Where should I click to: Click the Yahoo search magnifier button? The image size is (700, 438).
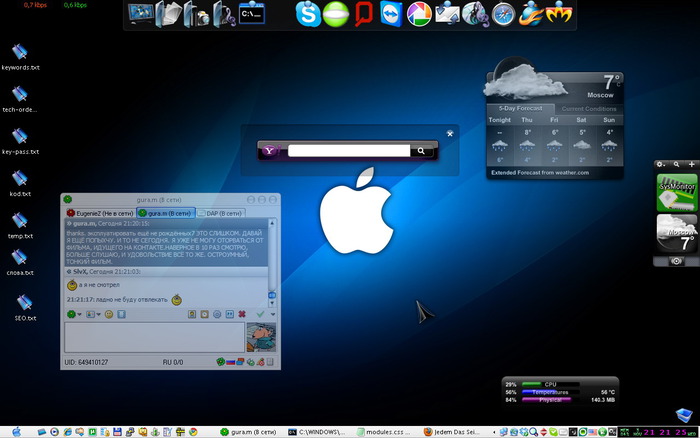pyautogui.click(x=421, y=151)
